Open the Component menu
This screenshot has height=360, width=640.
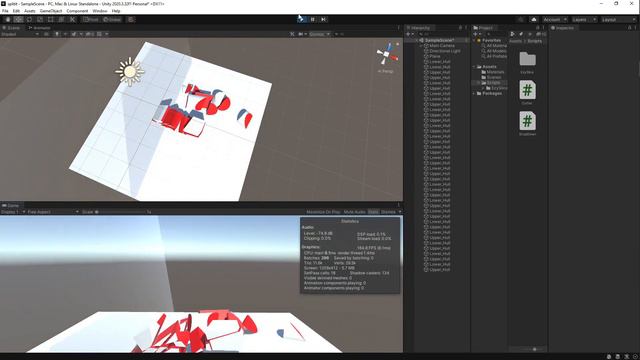(x=77, y=11)
